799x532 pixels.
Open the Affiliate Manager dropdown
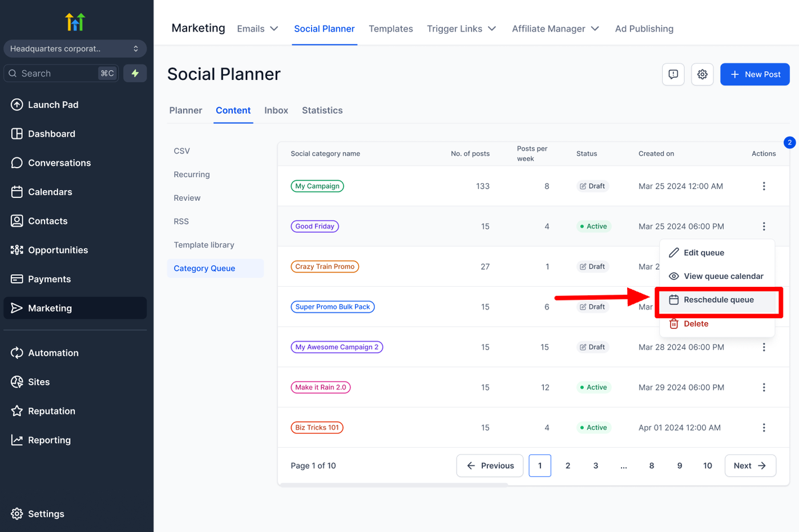pos(555,29)
